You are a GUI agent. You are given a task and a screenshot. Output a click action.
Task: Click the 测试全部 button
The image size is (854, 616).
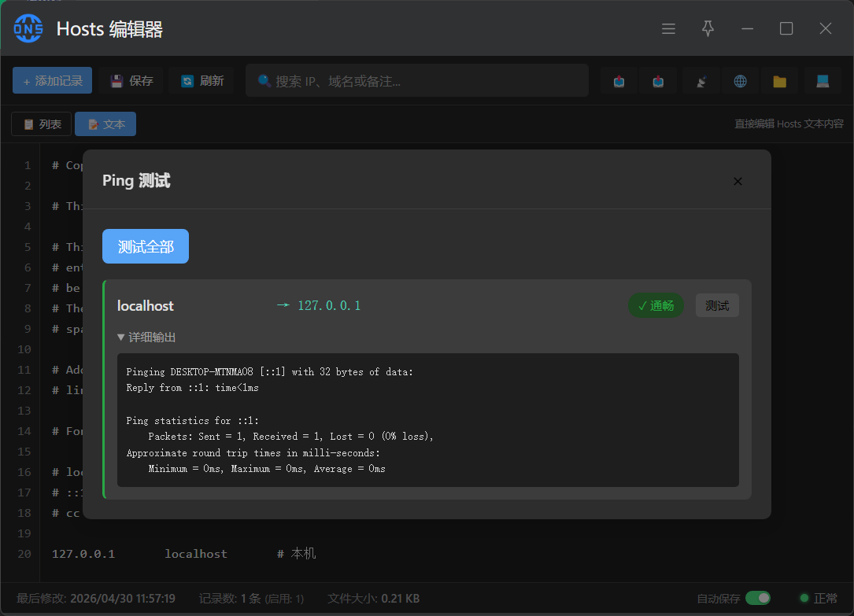[146, 246]
